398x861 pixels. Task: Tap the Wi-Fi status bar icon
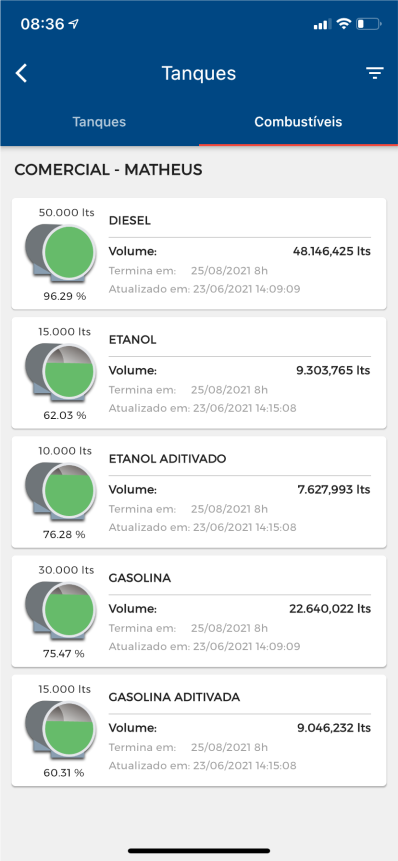pyautogui.click(x=344, y=24)
